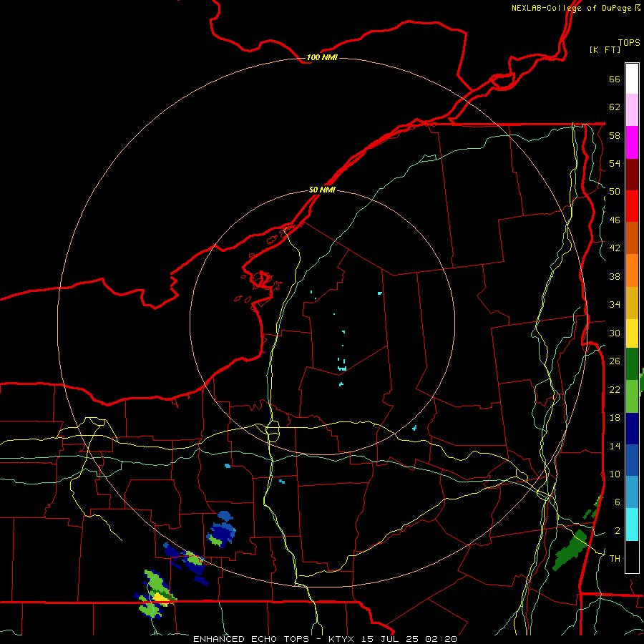
Task: Click the '38' legend value
Action: click(x=615, y=276)
